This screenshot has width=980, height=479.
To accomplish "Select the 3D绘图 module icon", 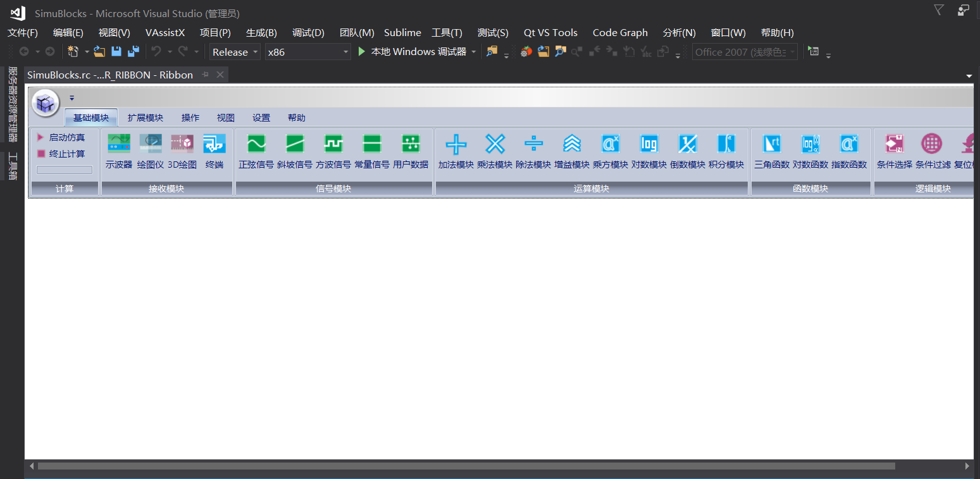I will point(182,144).
